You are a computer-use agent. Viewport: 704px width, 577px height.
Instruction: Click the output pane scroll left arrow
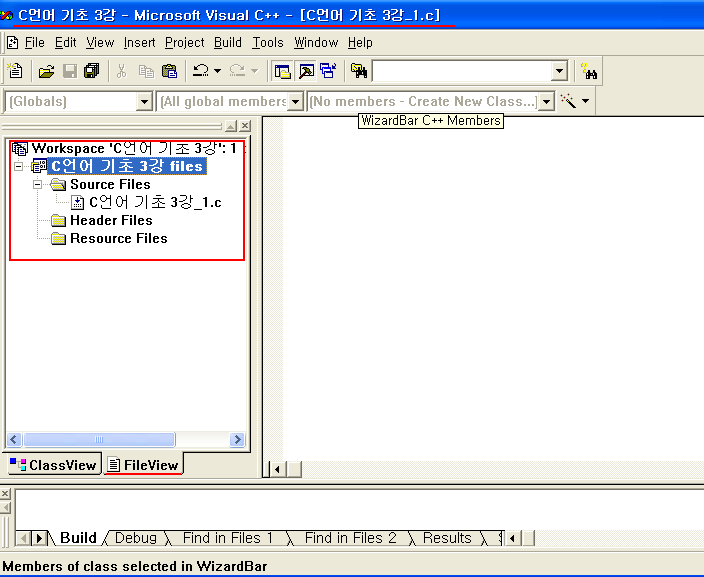(x=513, y=537)
